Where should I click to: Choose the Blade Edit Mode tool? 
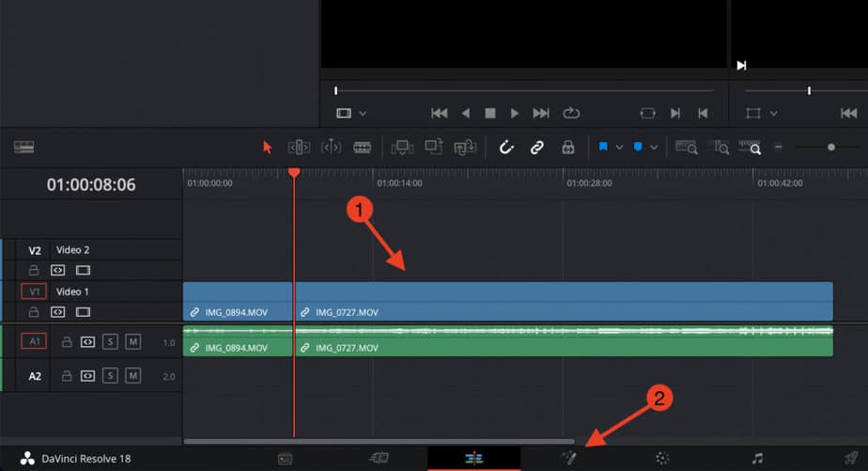pyautogui.click(x=363, y=148)
